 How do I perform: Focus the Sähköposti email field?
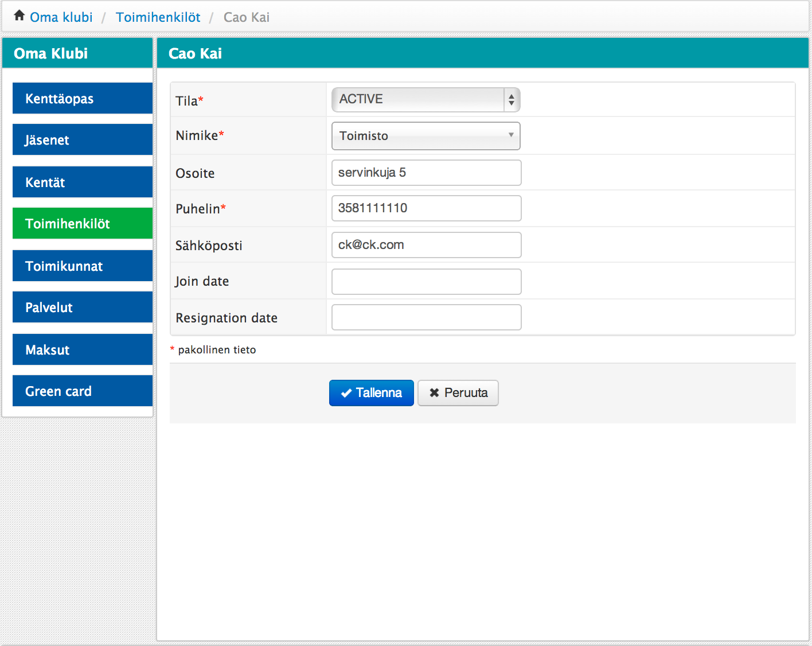pyautogui.click(x=427, y=245)
